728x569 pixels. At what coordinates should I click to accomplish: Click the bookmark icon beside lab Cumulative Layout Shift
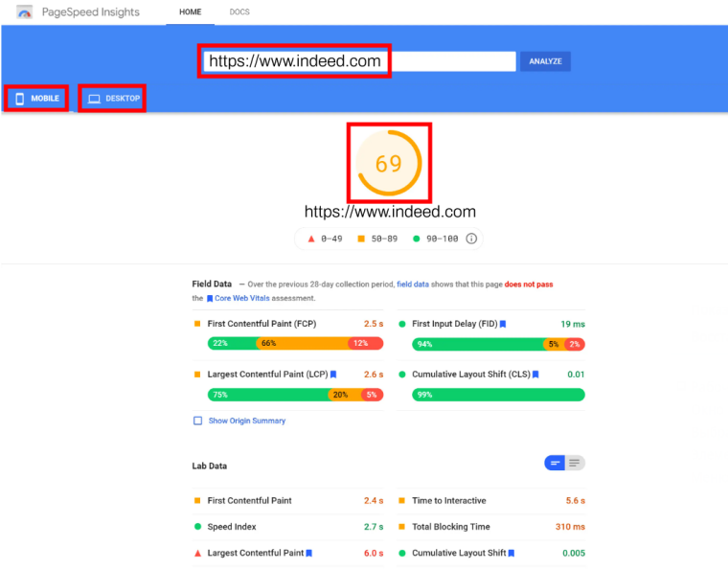coord(512,554)
